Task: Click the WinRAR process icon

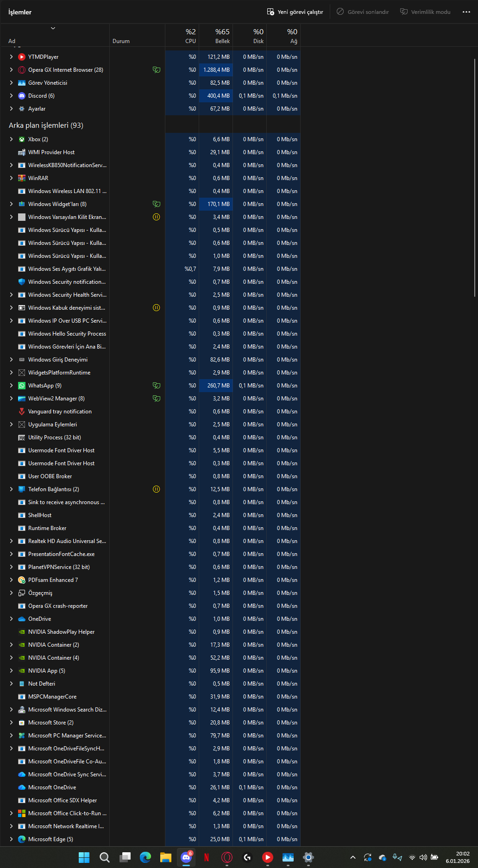Action: 22,178
